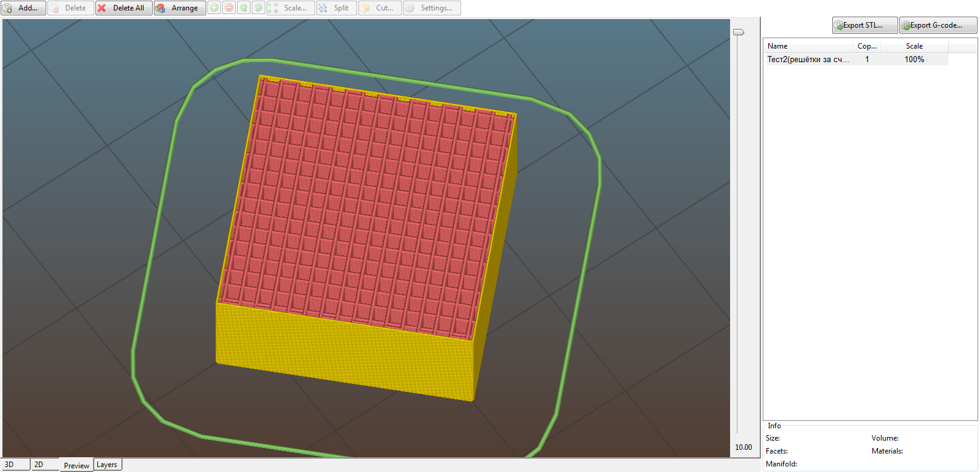Click the green plus more-copies icon
Viewport: 980px width, 472px height.
[x=214, y=8]
